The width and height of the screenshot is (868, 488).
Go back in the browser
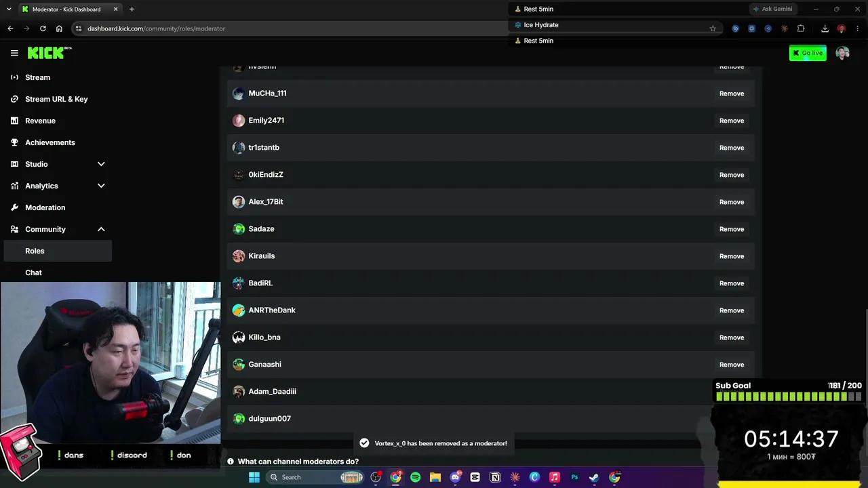coord(10,28)
